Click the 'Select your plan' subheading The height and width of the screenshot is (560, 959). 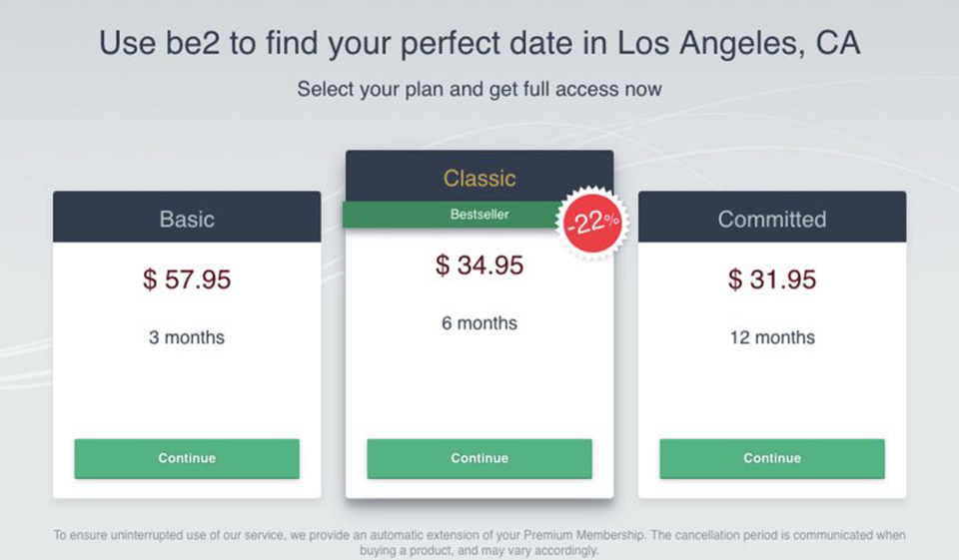pyautogui.click(x=479, y=89)
